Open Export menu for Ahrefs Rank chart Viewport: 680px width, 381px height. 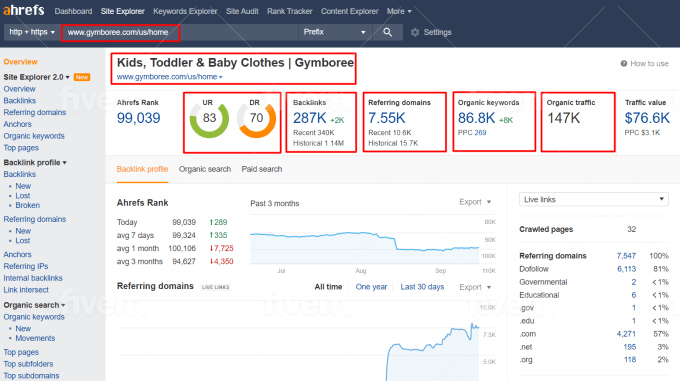[x=475, y=202]
